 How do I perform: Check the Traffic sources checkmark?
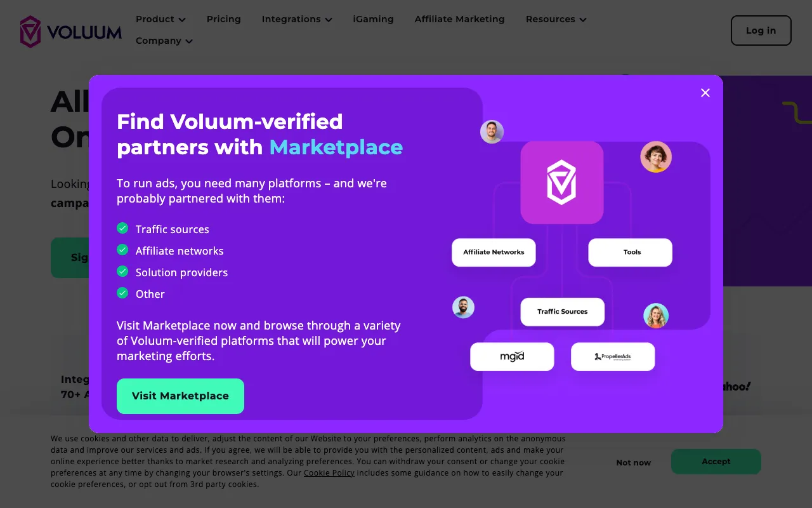pos(122,228)
